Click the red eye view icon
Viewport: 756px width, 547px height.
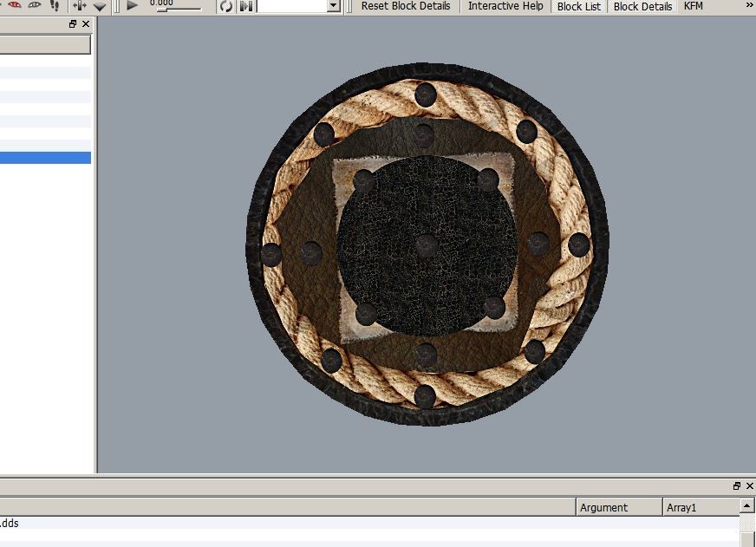click(x=14, y=5)
